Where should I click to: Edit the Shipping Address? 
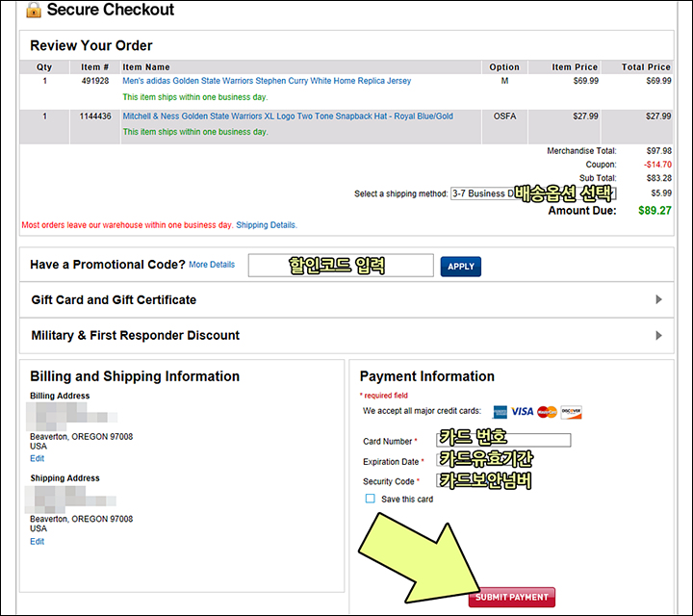[38, 541]
